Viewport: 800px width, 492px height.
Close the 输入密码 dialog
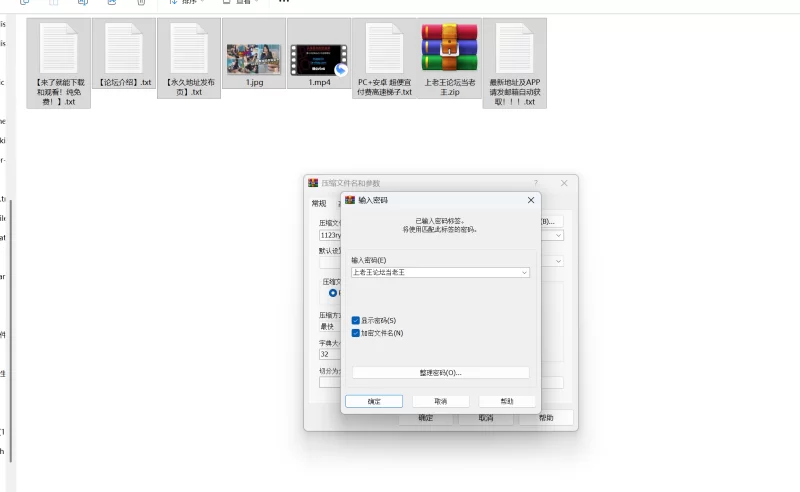coord(531,200)
